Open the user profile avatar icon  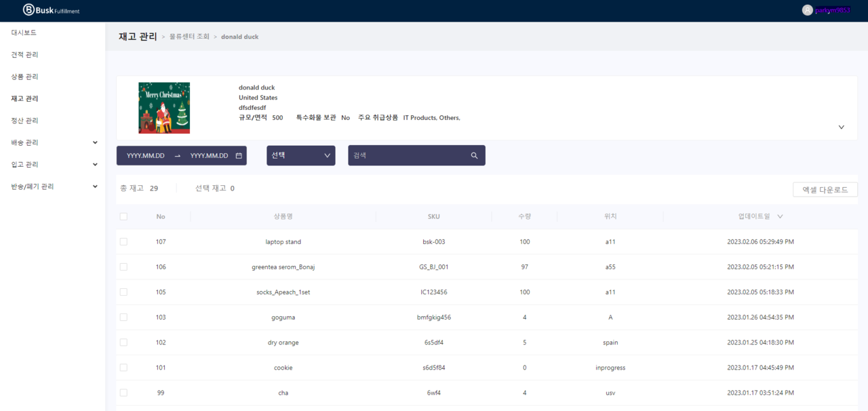[807, 10]
